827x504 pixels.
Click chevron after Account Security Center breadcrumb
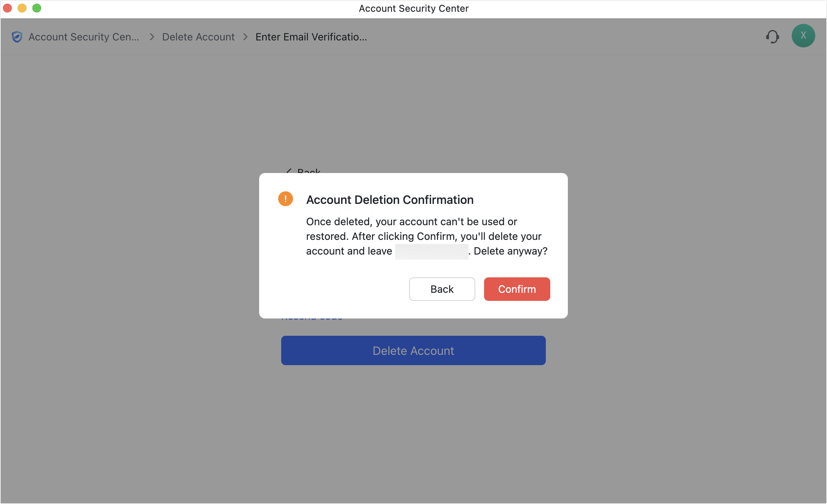[x=152, y=37]
